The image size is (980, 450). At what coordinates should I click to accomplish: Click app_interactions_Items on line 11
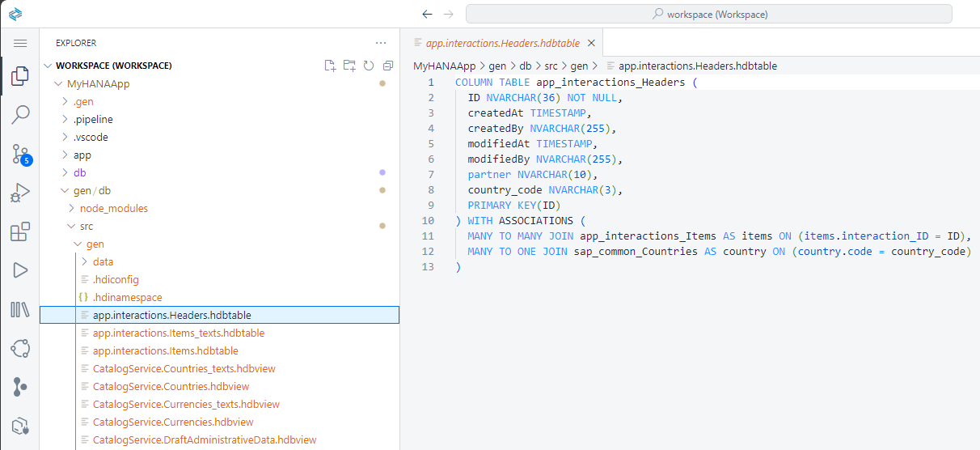[648, 236]
